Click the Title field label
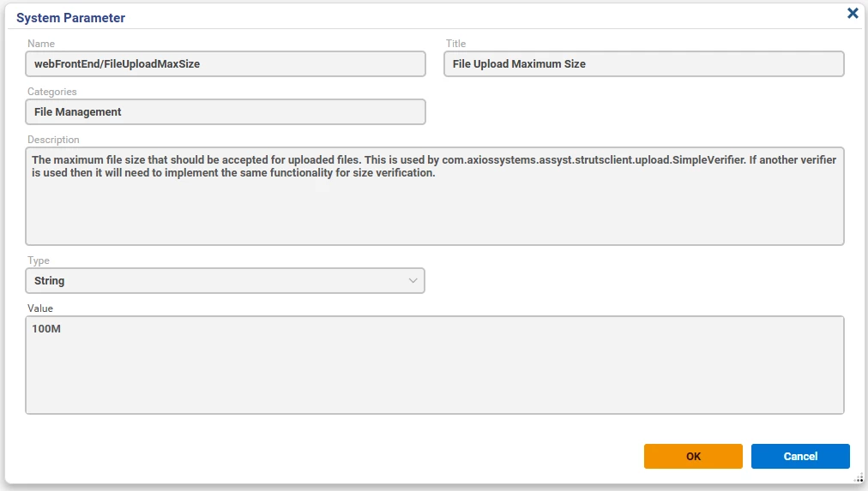868x491 pixels. [455, 44]
